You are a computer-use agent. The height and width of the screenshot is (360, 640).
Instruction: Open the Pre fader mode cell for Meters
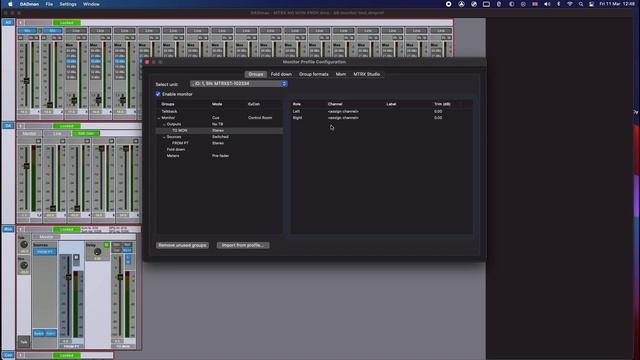220,156
